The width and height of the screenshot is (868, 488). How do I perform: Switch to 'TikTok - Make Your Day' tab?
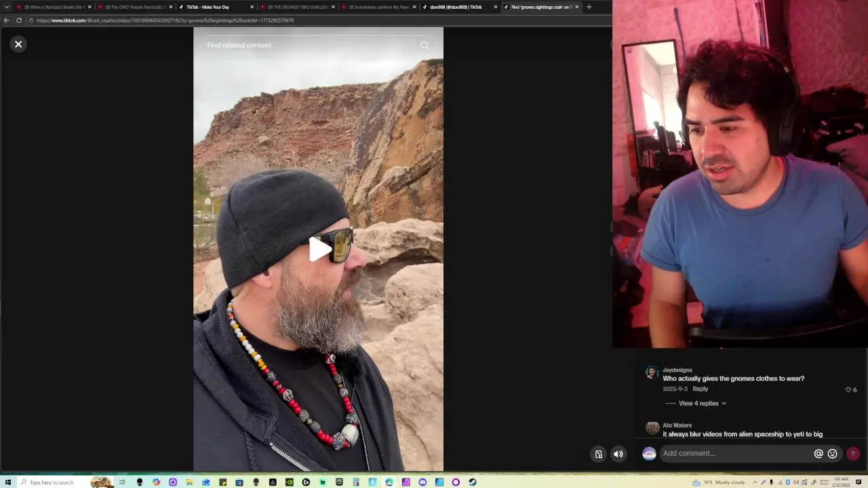coord(215,7)
